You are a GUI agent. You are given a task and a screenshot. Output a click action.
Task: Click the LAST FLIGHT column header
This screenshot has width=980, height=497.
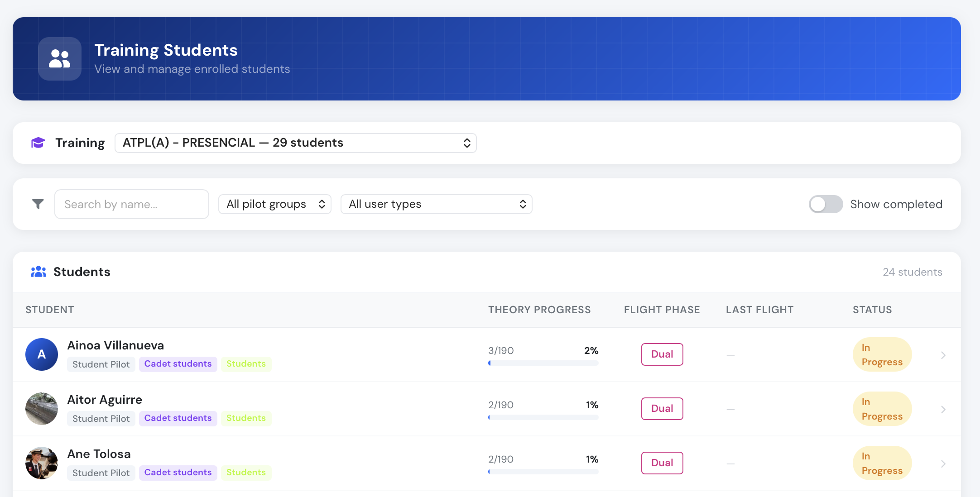(x=759, y=310)
